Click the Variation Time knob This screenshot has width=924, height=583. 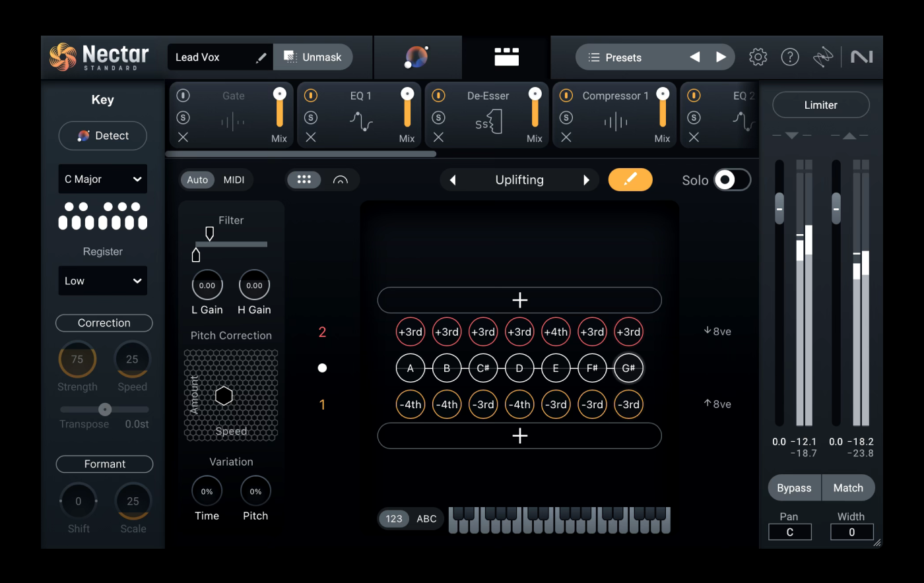click(207, 491)
